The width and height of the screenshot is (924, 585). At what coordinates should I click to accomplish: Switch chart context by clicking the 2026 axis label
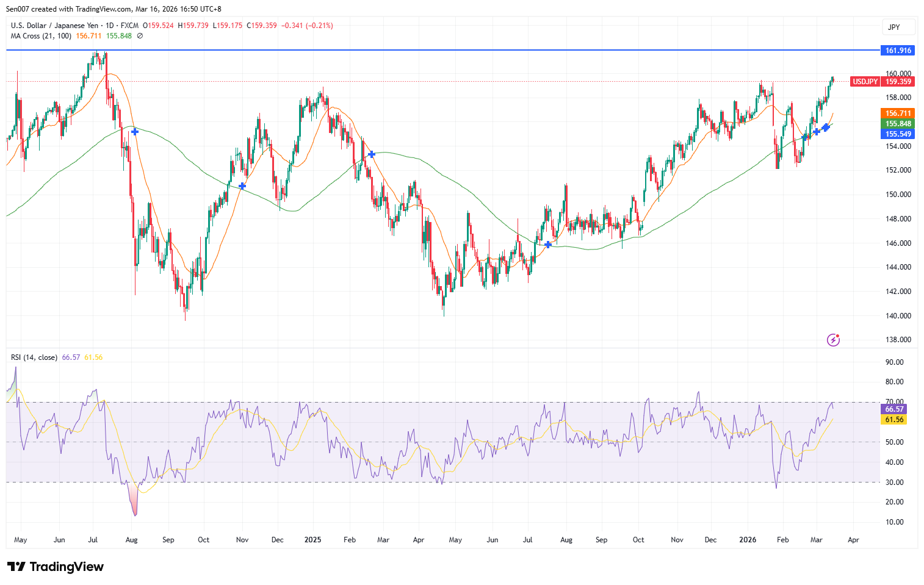[748, 540]
